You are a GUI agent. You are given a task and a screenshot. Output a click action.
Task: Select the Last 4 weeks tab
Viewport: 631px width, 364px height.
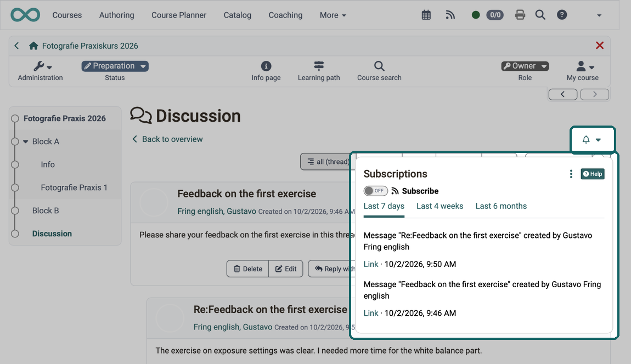(x=440, y=206)
